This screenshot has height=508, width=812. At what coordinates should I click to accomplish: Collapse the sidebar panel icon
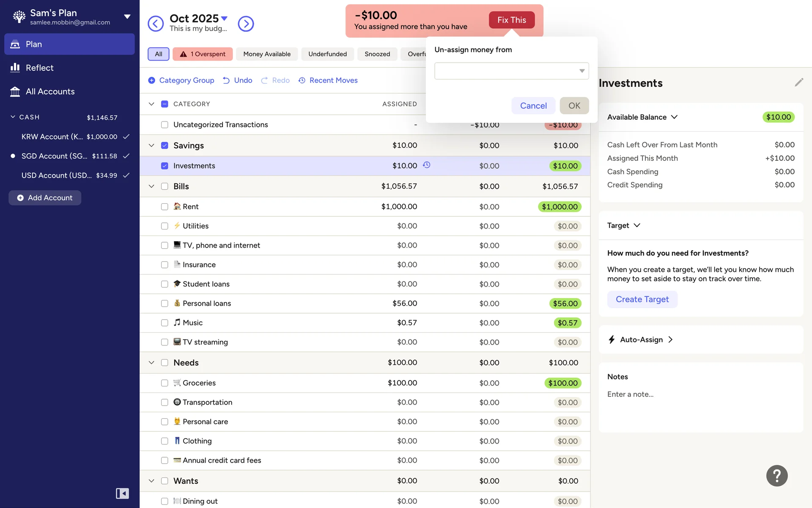[x=122, y=493]
